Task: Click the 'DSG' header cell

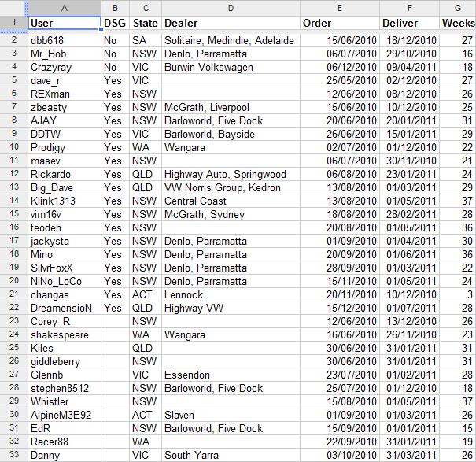Action: click(x=115, y=23)
